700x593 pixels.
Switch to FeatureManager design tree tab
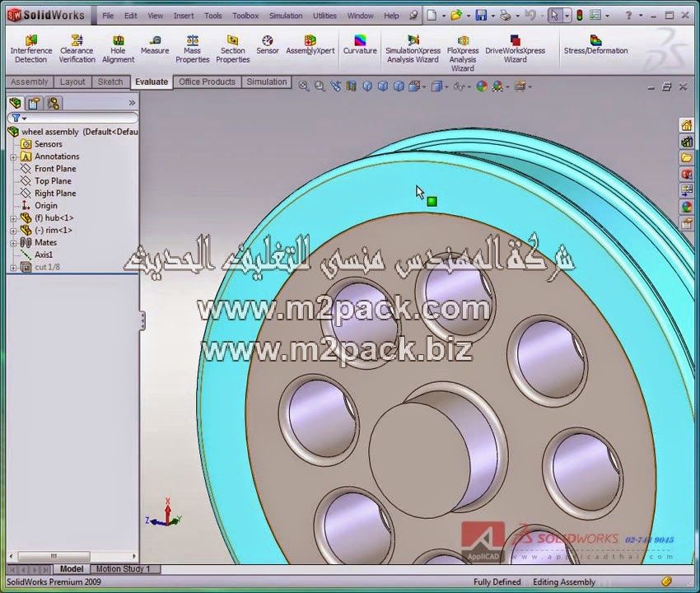coord(15,103)
